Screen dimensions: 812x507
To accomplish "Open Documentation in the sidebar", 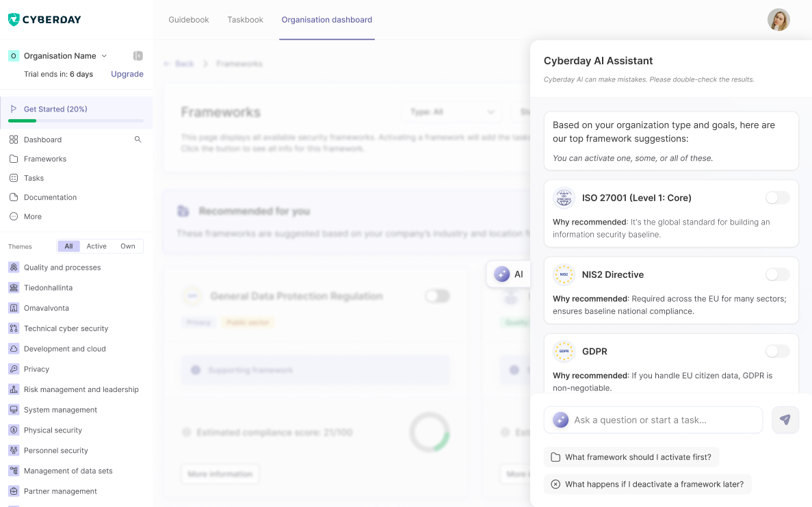I will (x=50, y=197).
